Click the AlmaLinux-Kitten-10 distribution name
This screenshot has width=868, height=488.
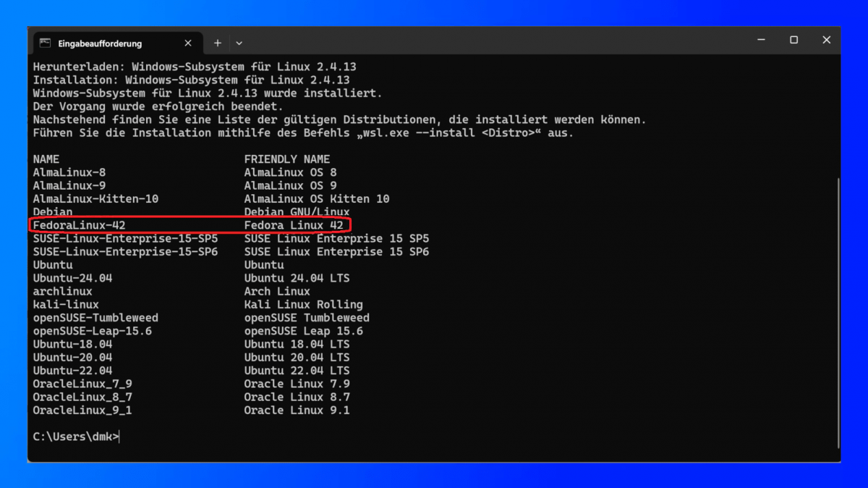pos(95,199)
